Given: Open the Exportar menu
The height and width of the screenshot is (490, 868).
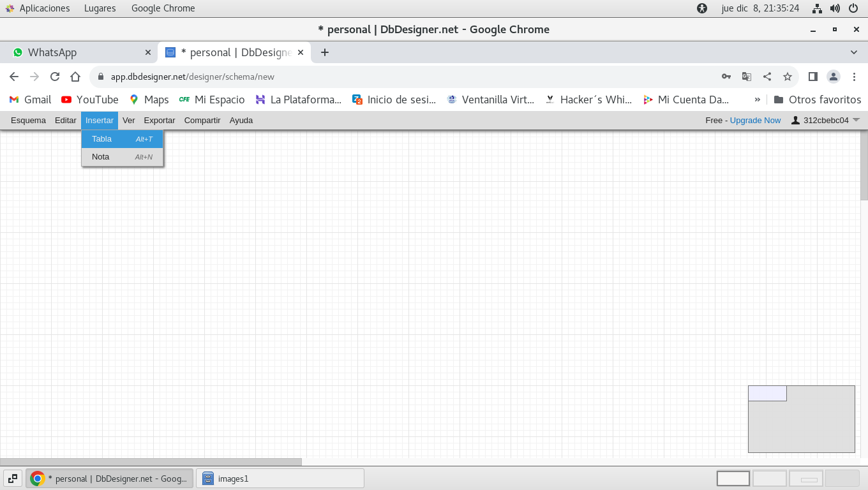Looking at the screenshot, I should (x=159, y=121).
